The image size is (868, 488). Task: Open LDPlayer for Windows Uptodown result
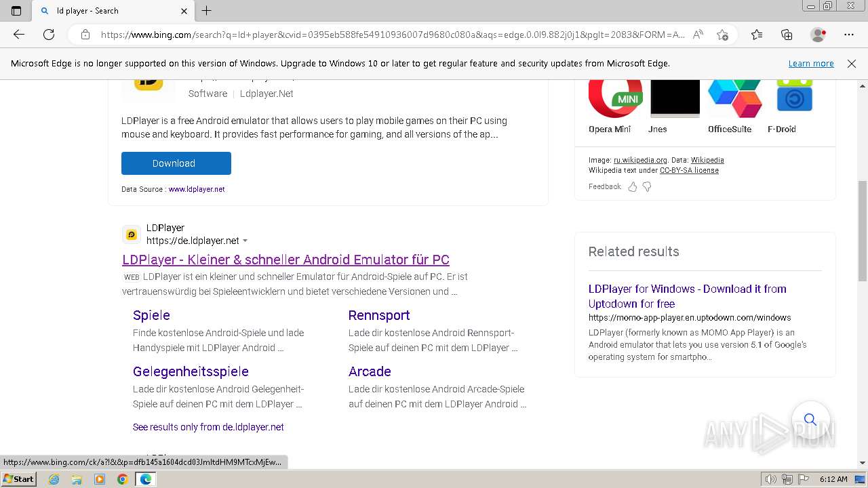[x=687, y=296]
